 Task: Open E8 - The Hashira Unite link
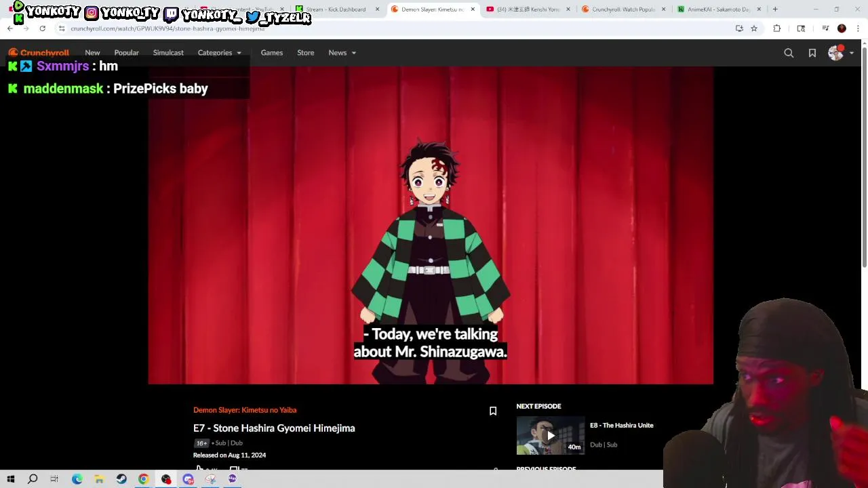pos(622,426)
